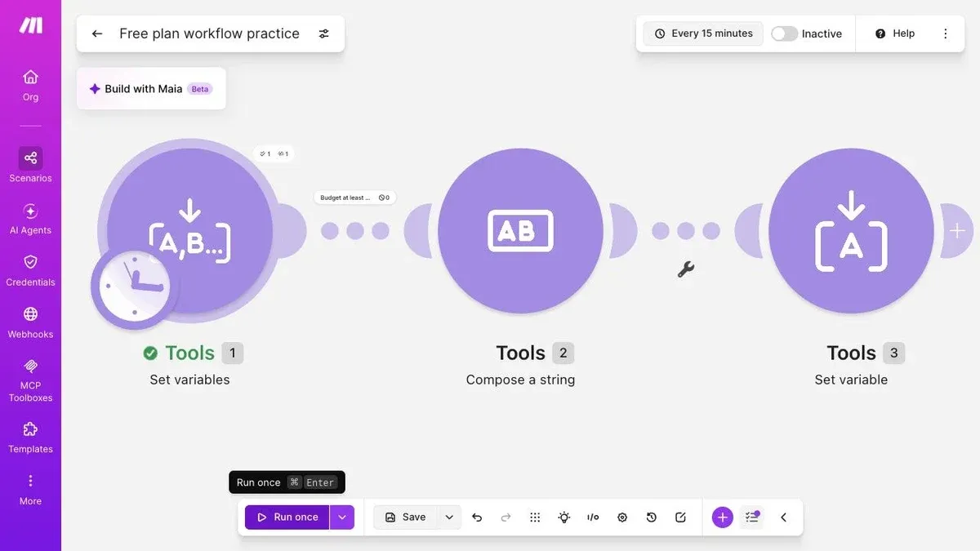Click the Free plan workflow practice title
This screenshot has height=551, width=980.
[209, 33]
